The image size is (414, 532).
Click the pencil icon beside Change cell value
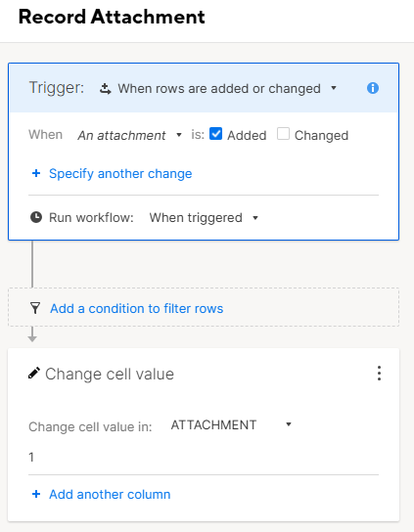pyautogui.click(x=34, y=374)
